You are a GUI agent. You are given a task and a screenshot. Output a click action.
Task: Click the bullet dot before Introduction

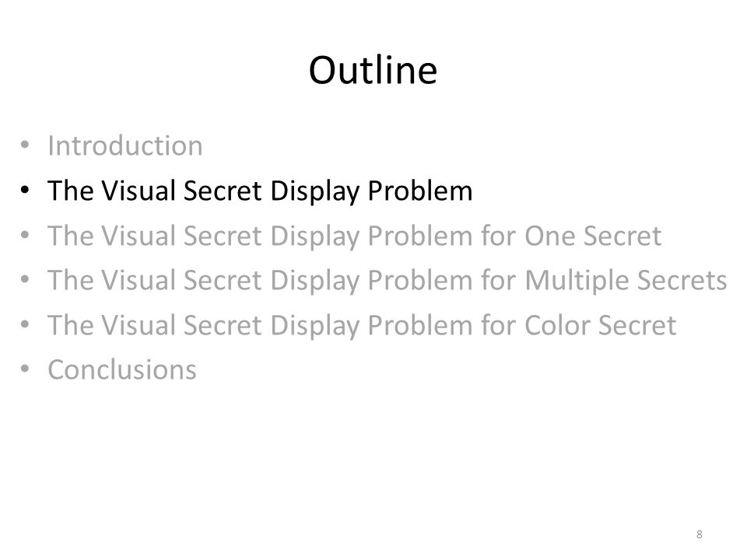point(25,145)
